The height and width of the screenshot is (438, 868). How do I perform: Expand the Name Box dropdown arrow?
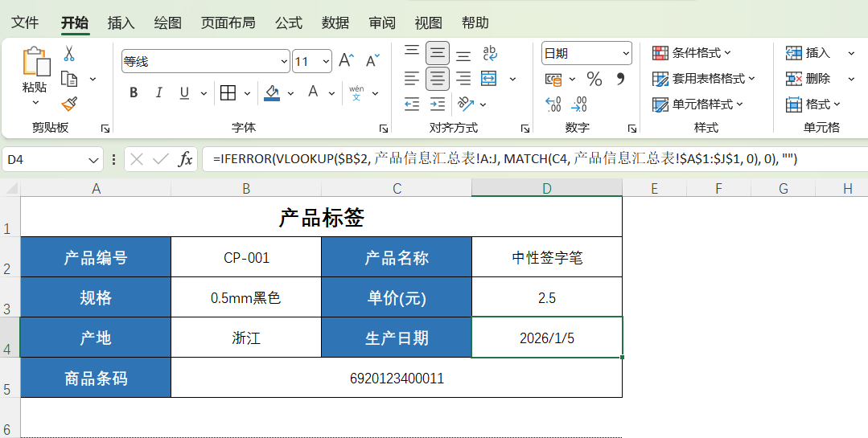point(93,161)
